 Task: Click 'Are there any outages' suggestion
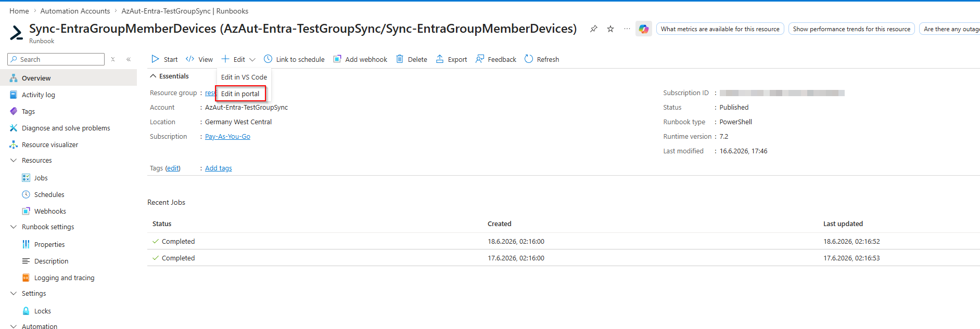950,29
